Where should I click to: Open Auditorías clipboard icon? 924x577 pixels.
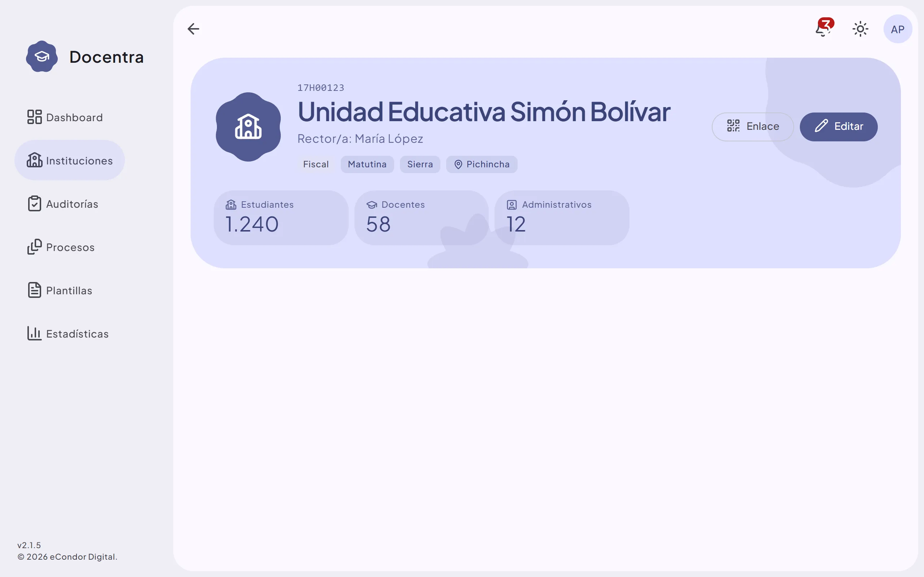click(34, 204)
